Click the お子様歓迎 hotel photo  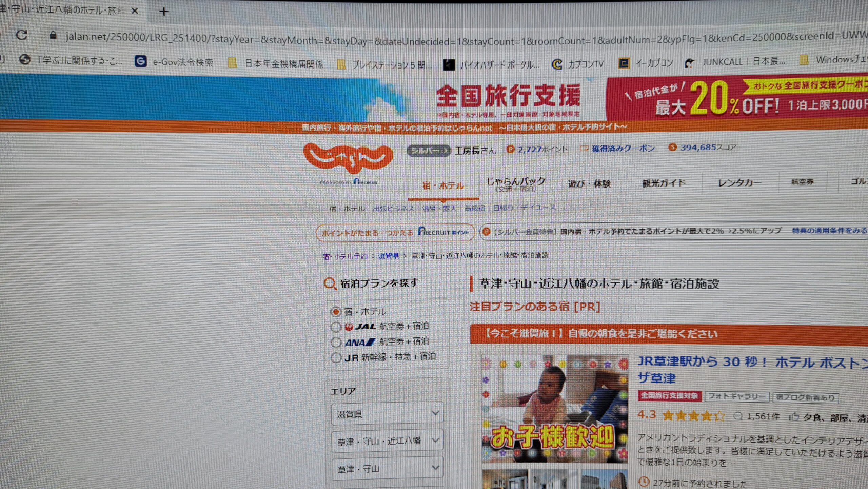555,408
